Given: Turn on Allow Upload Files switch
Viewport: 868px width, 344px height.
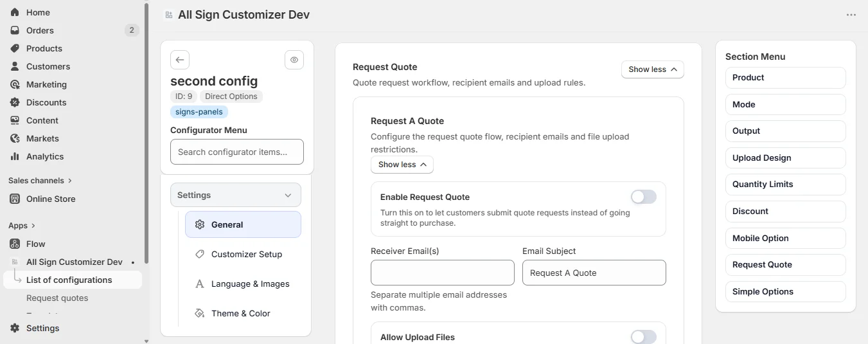Looking at the screenshot, I should [x=644, y=337].
